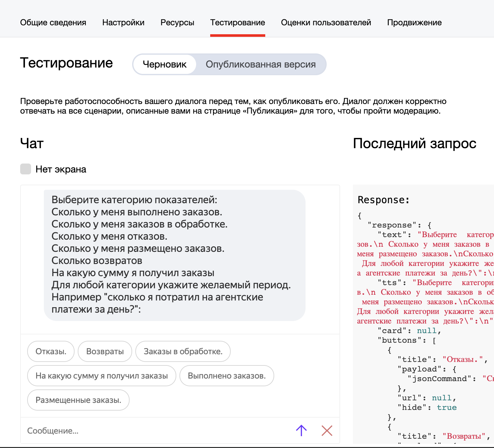Go to the "Продвижение" tab
This screenshot has height=448, width=494.
414,22
